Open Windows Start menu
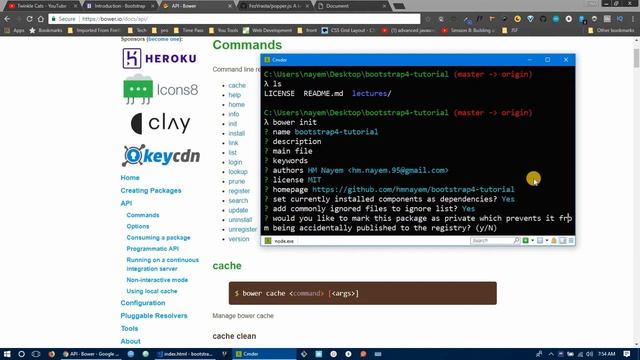The width and height of the screenshot is (640, 360). click(x=7, y=354)
